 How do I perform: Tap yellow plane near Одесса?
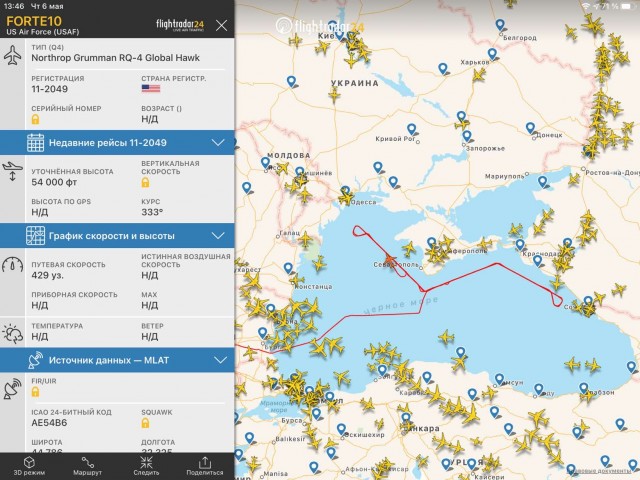[x=346, y=198]
